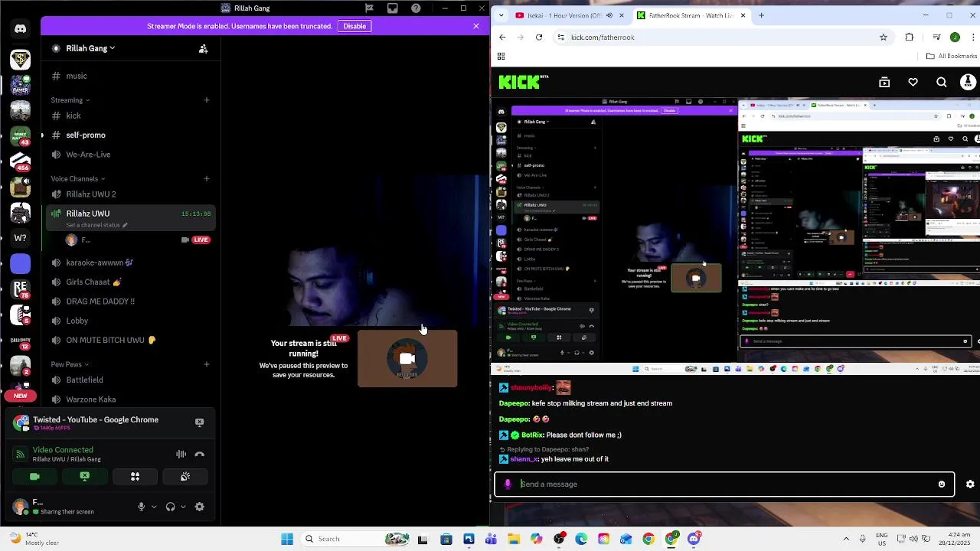Viewport: 980px width, 551px height.
Task: Show hidden system tray icons
Action: pyautogui.click(x=846, y=539)
